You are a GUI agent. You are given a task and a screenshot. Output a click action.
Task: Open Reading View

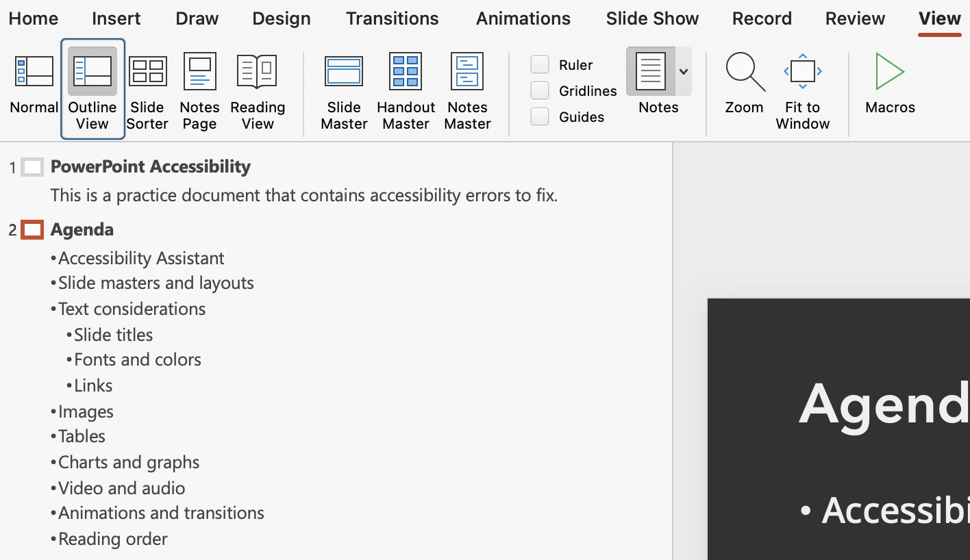coord(258,92)
